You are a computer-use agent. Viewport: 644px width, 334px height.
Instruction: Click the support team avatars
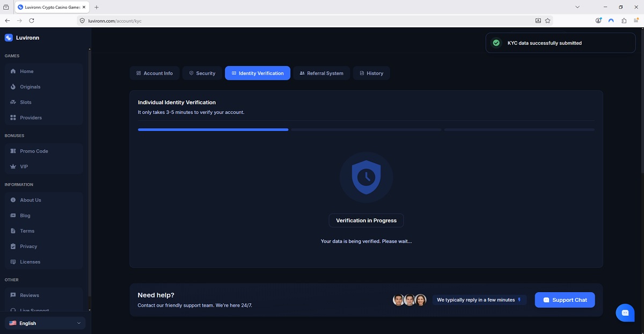409,300
